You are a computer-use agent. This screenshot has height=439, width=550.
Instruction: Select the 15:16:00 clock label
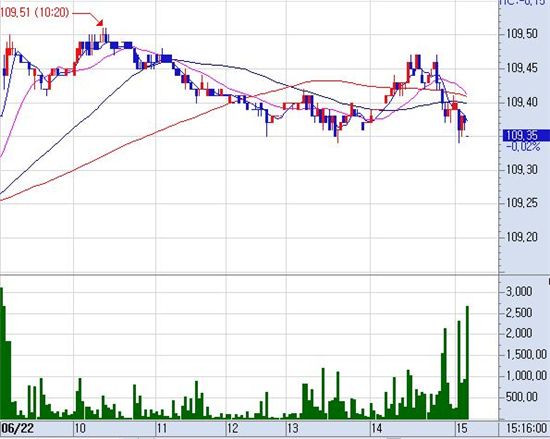(x=526, y=428)
